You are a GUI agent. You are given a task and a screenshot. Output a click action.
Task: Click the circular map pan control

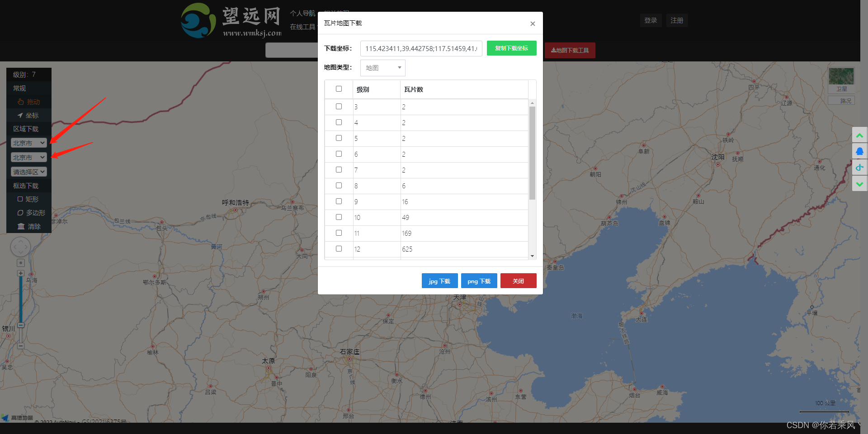point(20,247)
